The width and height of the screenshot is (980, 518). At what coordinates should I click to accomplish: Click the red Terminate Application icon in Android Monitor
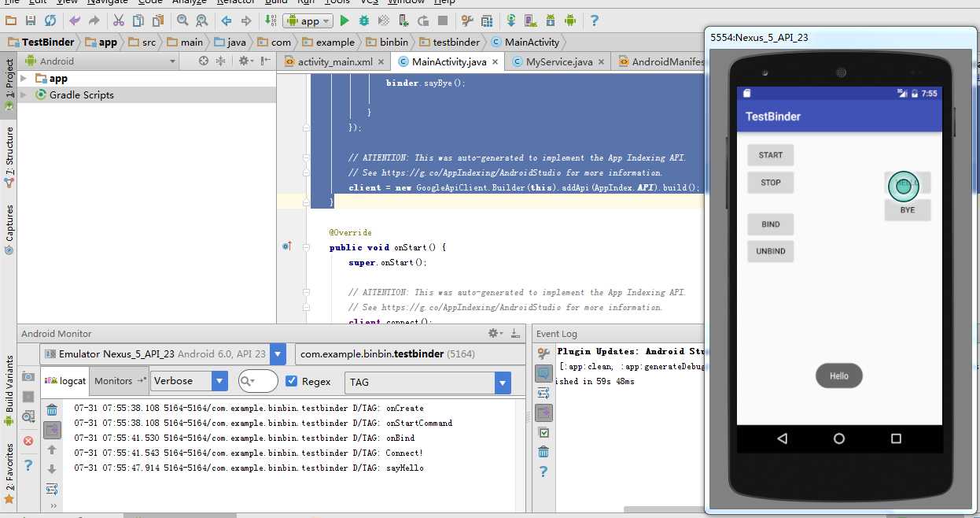28,442
